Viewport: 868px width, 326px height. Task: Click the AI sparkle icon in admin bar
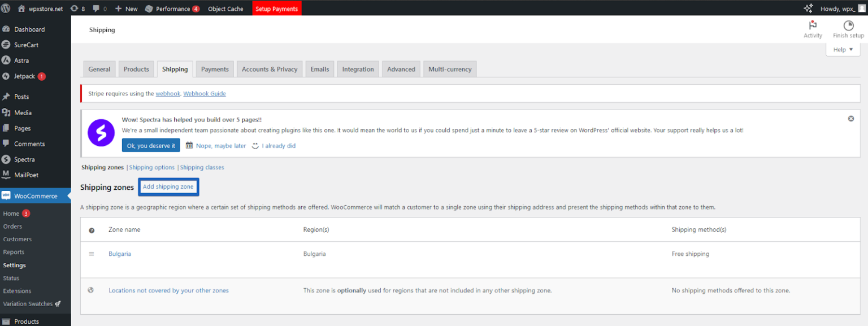click(x=808, y=8)
